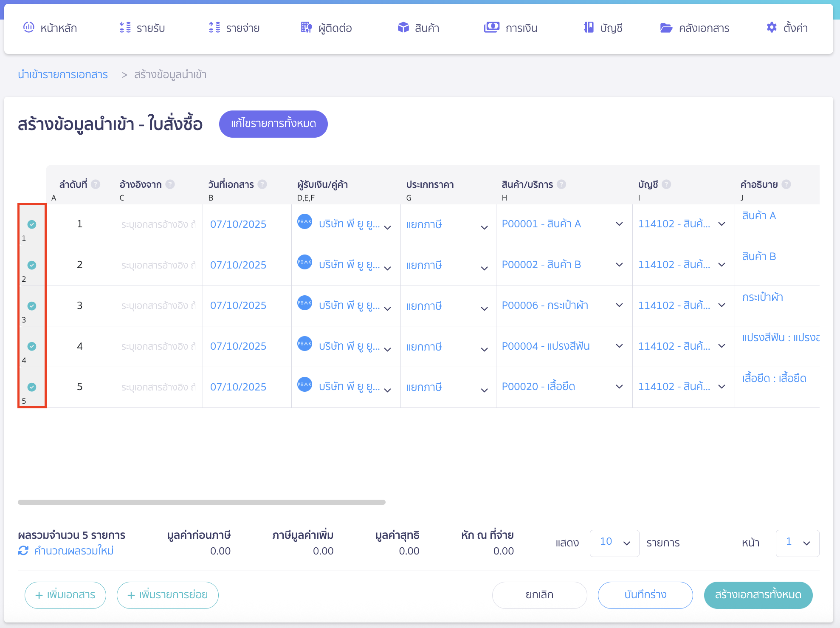Open product dropdown for P00001 - สินค้า A
Image resolution: width=840 pixels, height=628 pixels.
click(x=619, y=224)
